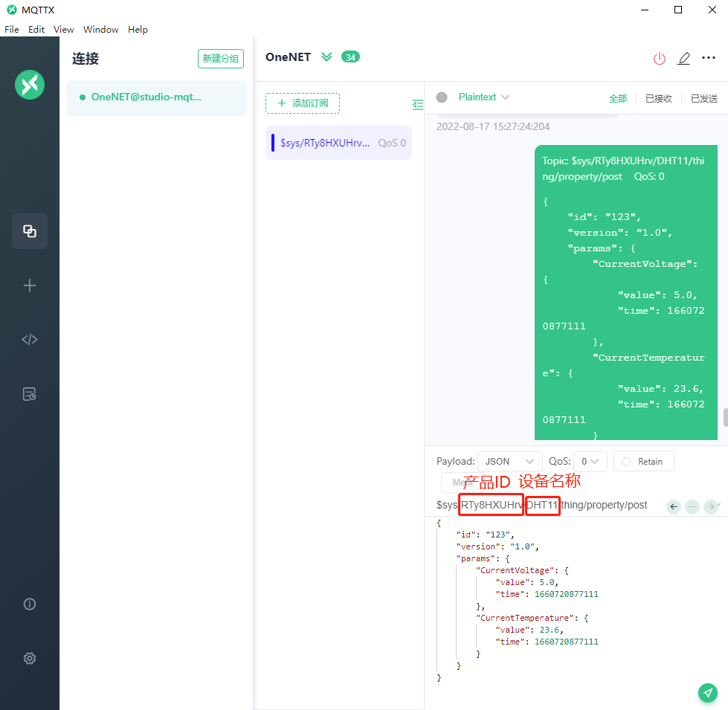Send message with paper plane button
The height and width of the screenshot is (710, 728).
click(708, 693)
